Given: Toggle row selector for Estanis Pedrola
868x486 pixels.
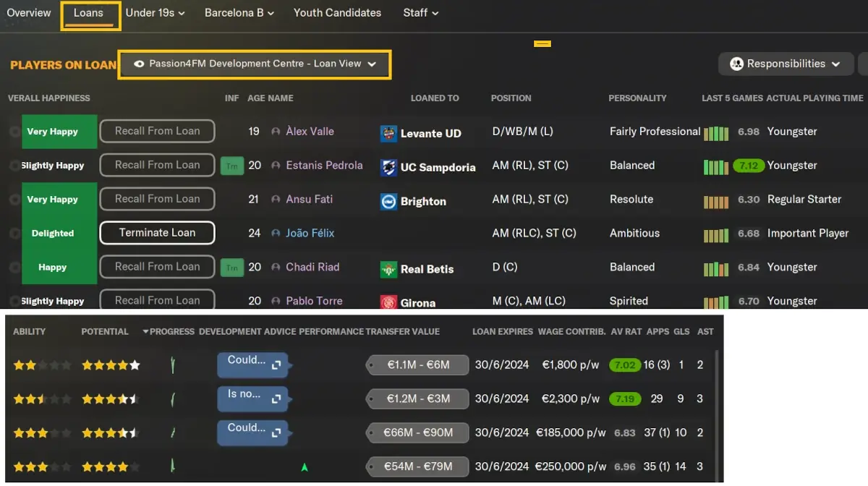Looking at the screenshot, I should pyautogui.click(x=14, y=166).
